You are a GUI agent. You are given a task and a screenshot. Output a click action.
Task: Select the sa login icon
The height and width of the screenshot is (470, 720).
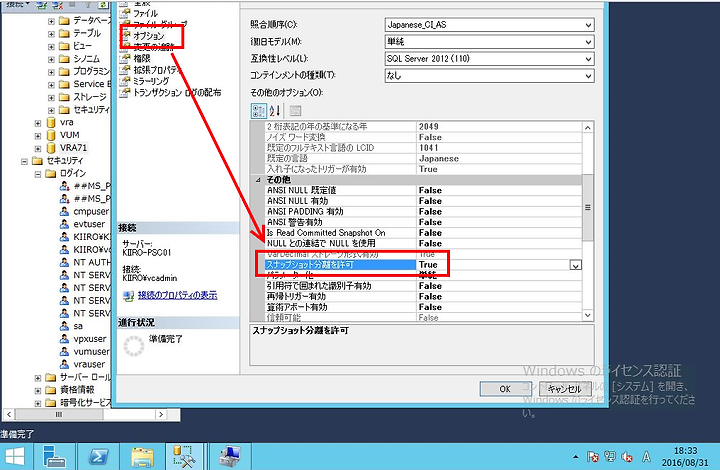[x=64, y=326]
